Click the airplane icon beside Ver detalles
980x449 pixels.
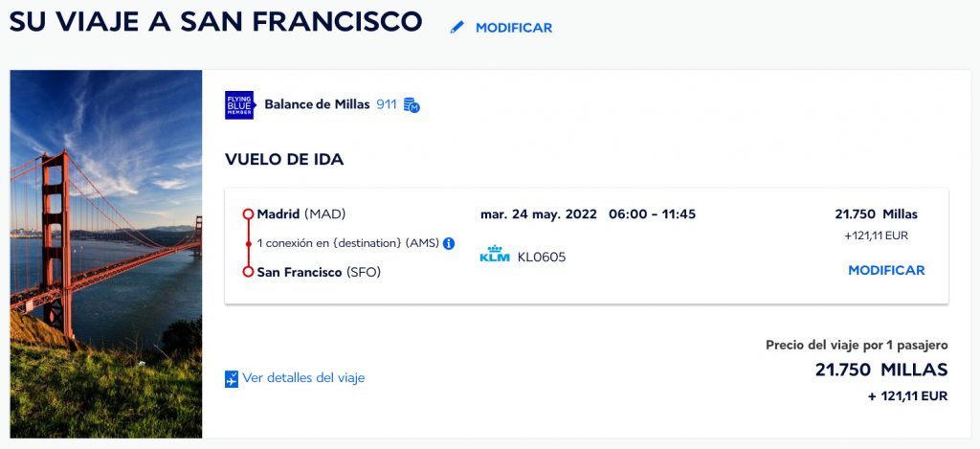[232, 379]
